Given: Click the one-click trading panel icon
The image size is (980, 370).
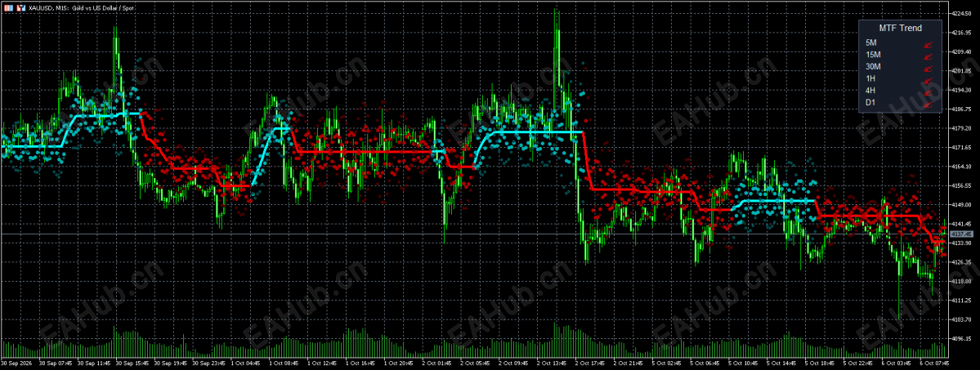Looking at the screenshot, I should click(20, 8).
